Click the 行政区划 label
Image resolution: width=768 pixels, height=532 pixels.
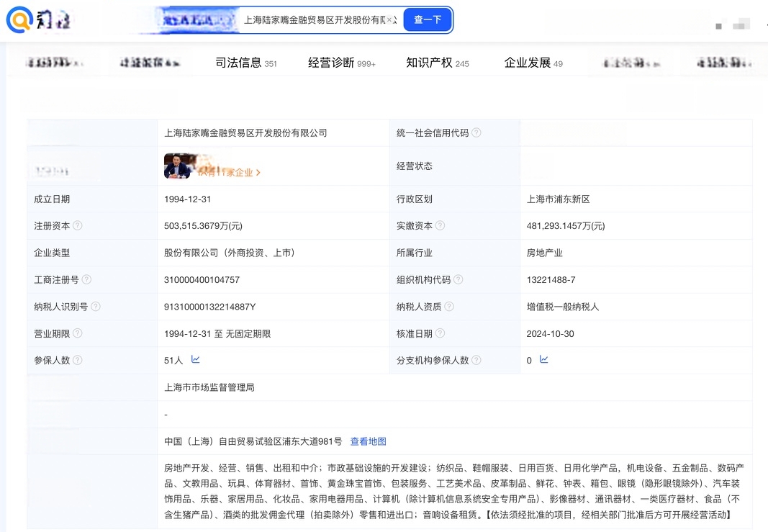415,199
